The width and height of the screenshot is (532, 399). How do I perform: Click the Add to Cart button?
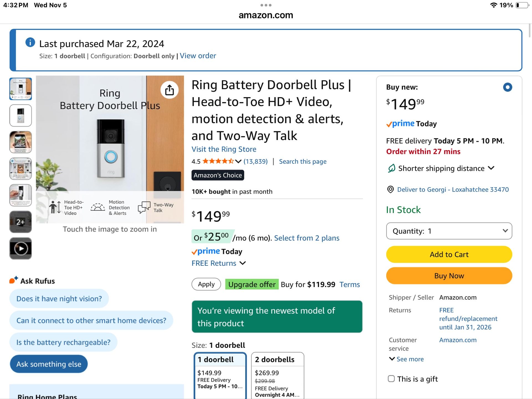click(449, 254)
